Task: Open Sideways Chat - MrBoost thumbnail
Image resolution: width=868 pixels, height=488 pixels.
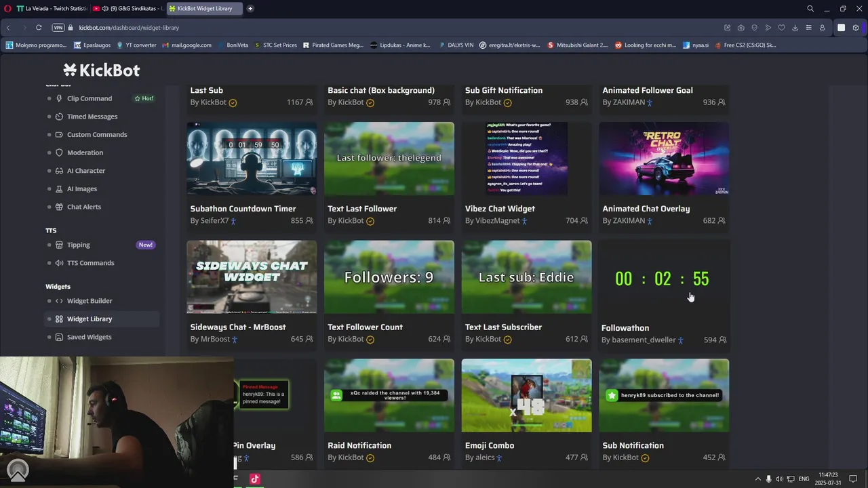Action: click(252, 277)
